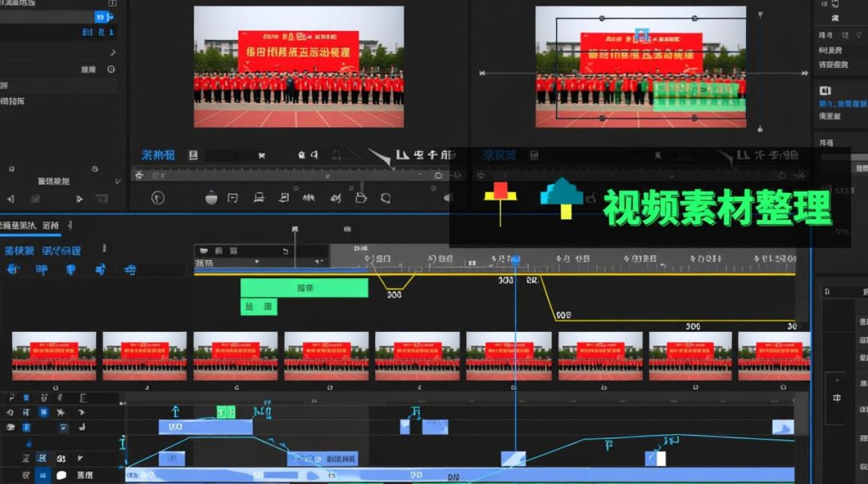Click the left arrow of the source monitor scroll bar
This screenshot has width=868, height=484.
[x=139, y=175]
